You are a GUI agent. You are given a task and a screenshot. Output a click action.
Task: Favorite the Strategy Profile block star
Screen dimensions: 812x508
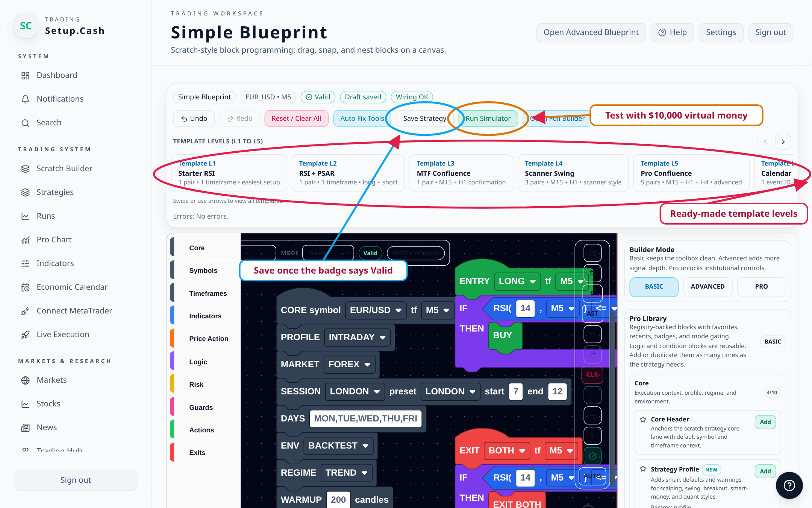pyautogui.click(x=643, y=469)
